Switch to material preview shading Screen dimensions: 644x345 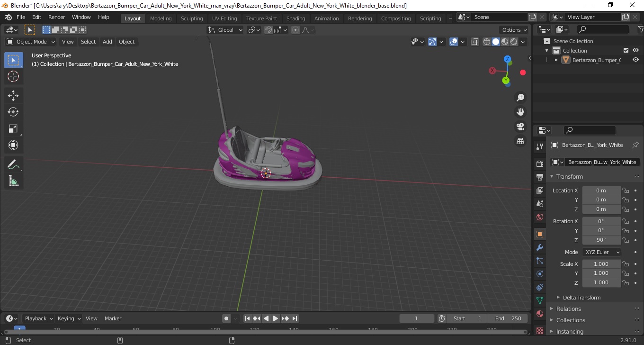coord(505,42)
